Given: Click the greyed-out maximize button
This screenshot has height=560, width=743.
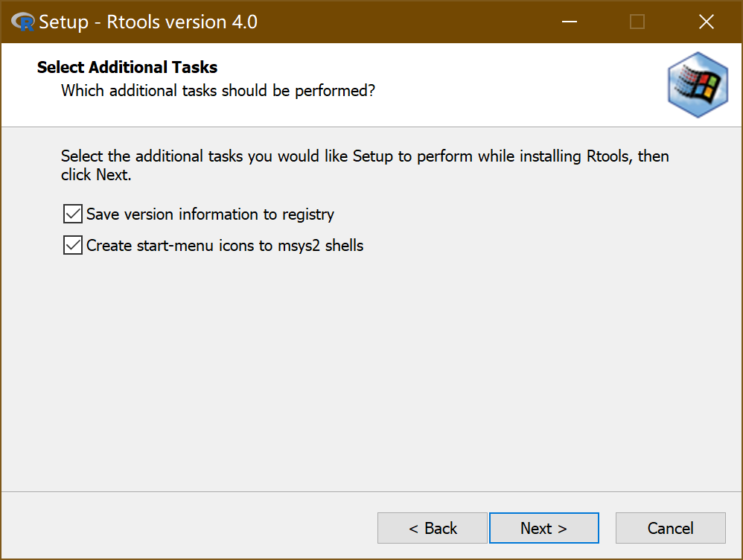Looking at the screenshot, I should click(x=637, y=22).
